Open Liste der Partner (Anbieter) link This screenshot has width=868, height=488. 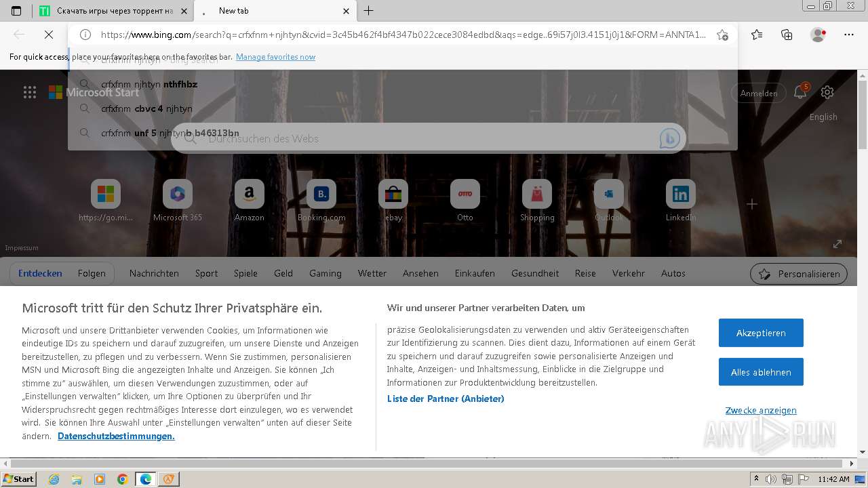[446, 399]
